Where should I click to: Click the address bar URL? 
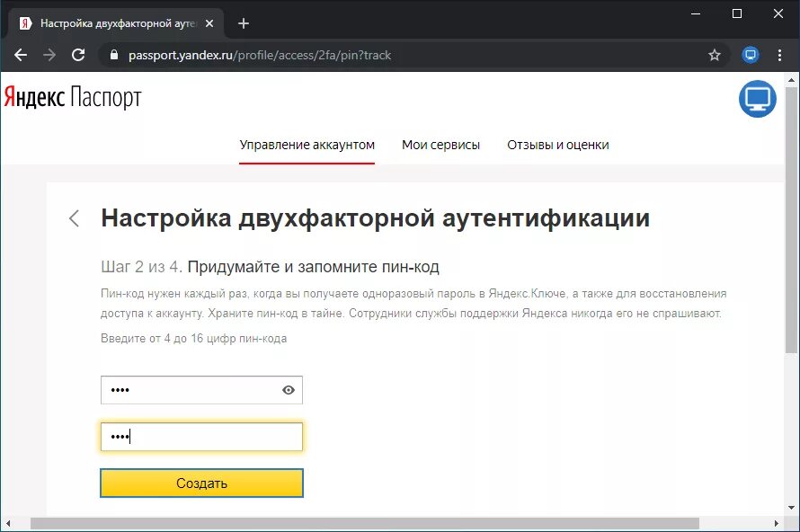pyautogui.click(x=260, y=55)
